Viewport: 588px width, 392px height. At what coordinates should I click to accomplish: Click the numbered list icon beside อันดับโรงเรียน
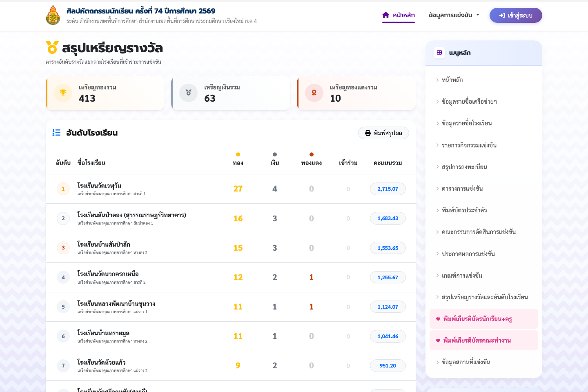56,133
